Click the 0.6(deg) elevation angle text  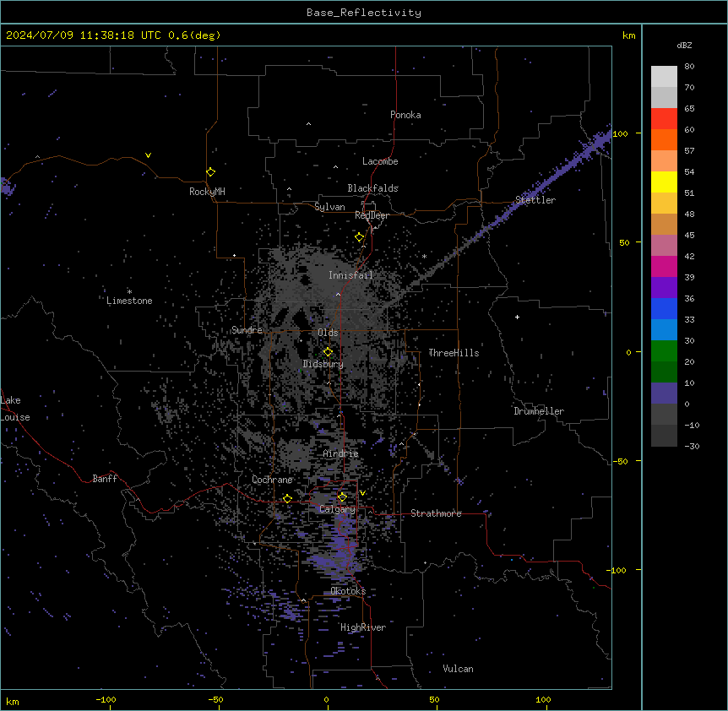pyautogui.click(x=194, y=35)
